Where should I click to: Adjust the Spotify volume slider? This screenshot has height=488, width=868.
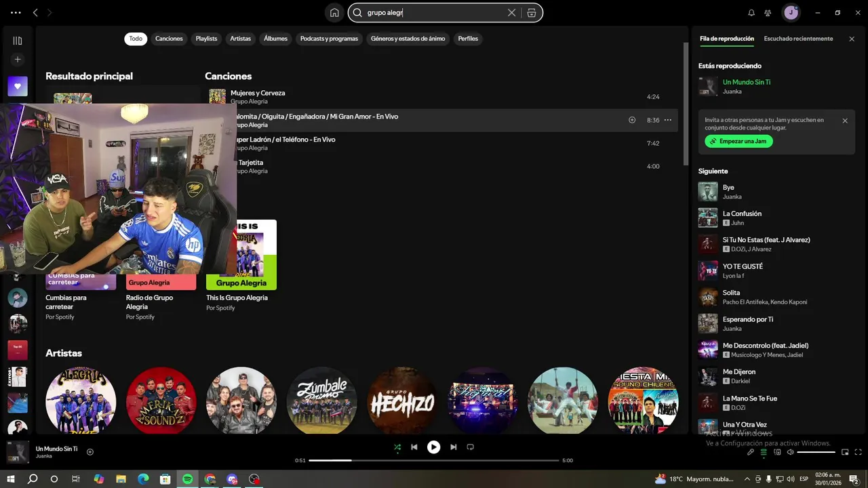(x=816, y=452)
